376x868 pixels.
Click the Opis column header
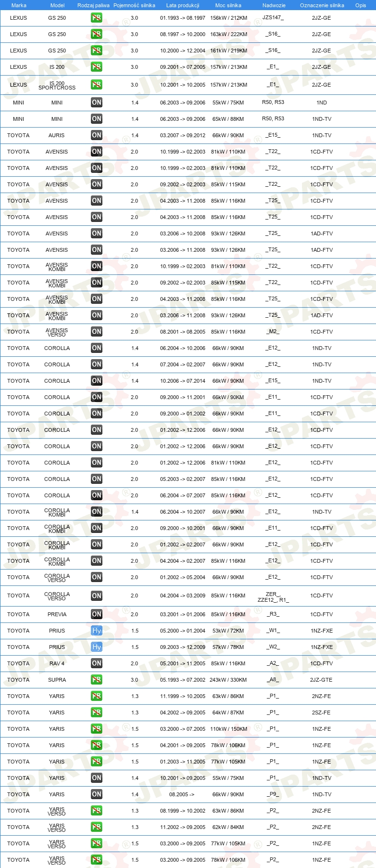click(361, 5)
